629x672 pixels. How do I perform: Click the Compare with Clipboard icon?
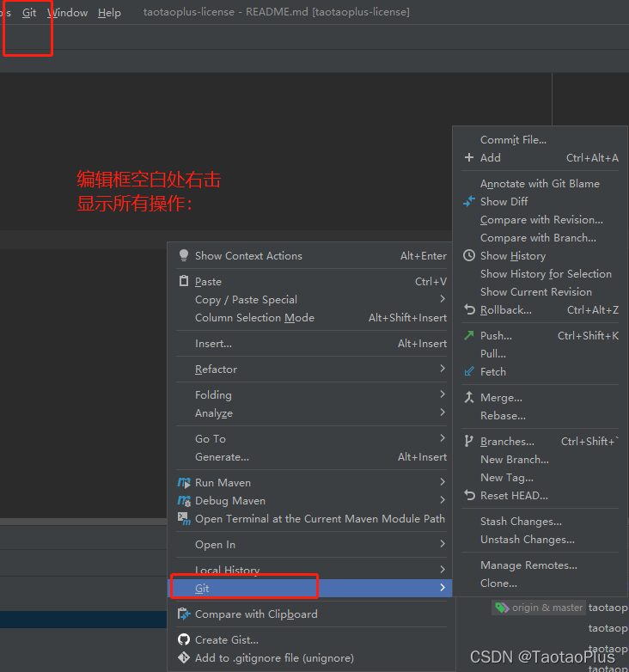(184, 614)
